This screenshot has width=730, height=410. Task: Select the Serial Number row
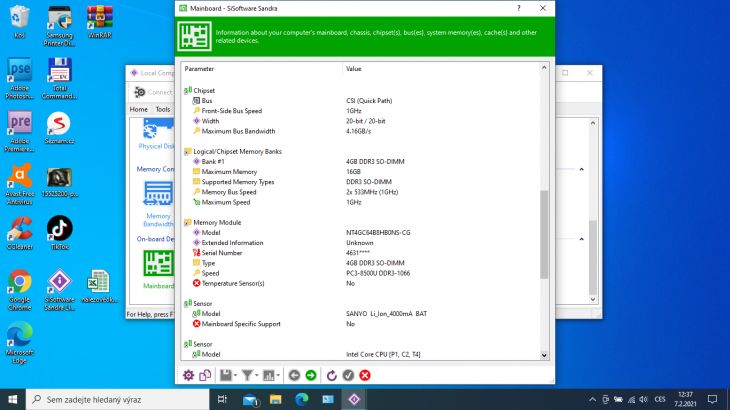pyautogui.click(x=222, y=253)
